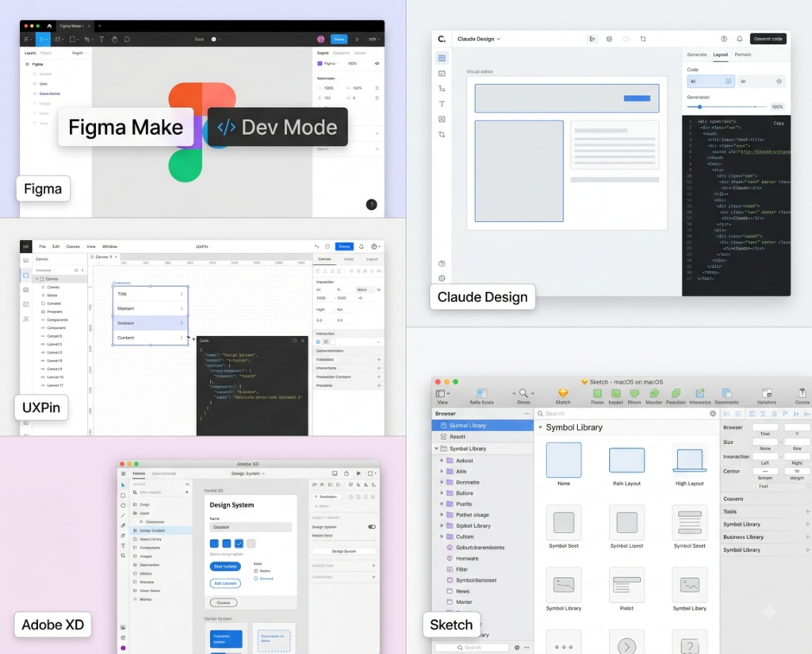Click the blue Share button in Figma
This screenshot has width=812, height=654.
(339, 40)
